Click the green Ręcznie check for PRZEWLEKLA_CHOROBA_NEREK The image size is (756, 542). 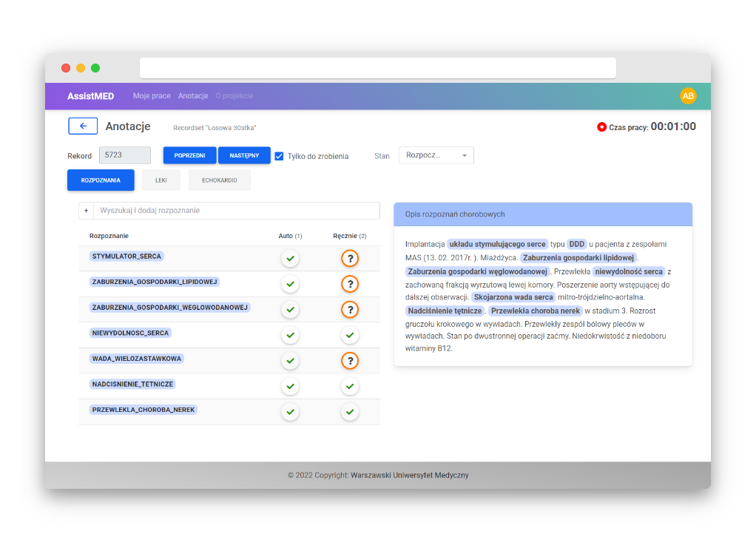pos(349,412)
